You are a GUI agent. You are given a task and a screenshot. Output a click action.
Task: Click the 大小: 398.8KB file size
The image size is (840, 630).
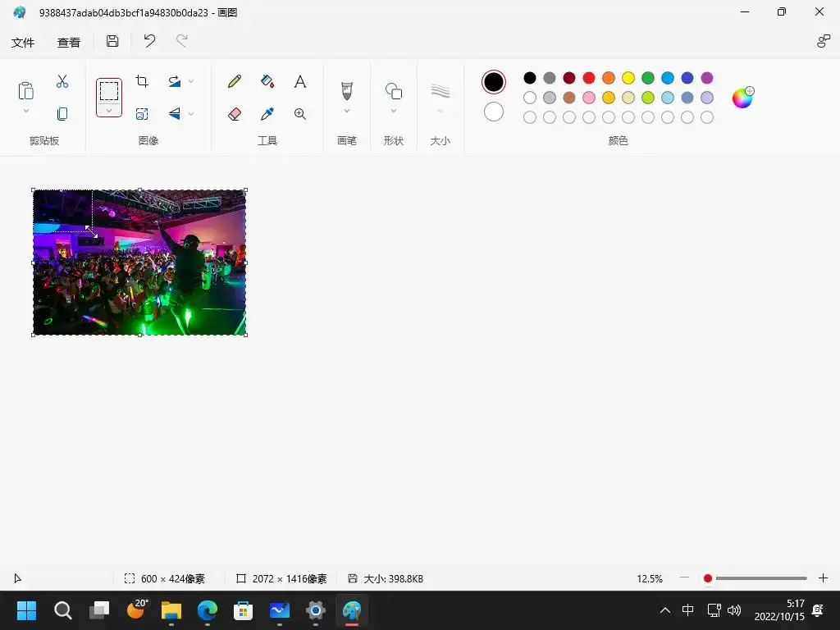(393, 578)
